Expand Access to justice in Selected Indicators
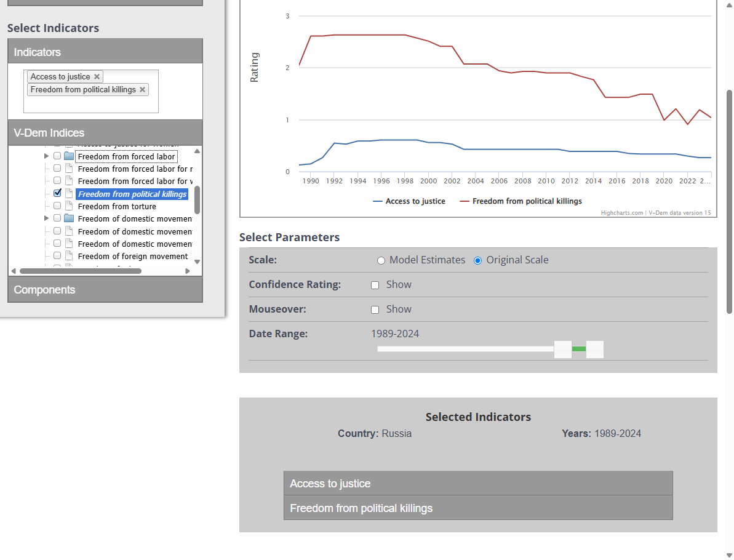This screenshot has width=734, height=560. [x=478, y=483]
